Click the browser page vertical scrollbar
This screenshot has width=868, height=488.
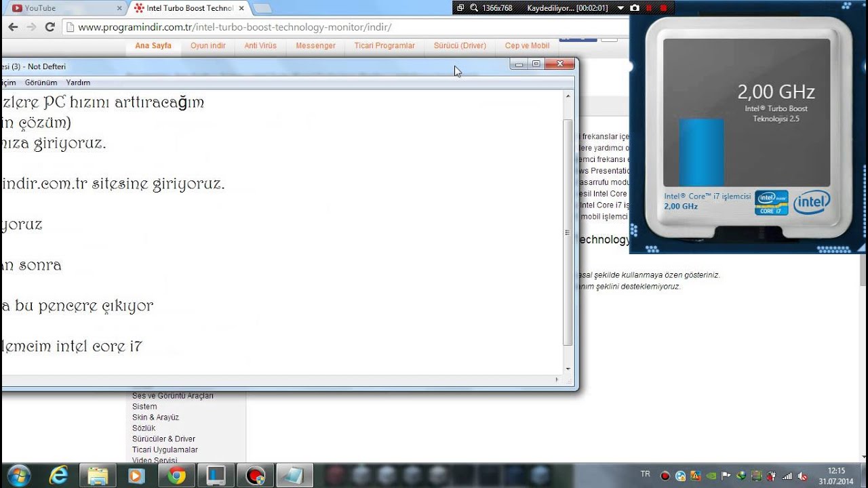863,271
